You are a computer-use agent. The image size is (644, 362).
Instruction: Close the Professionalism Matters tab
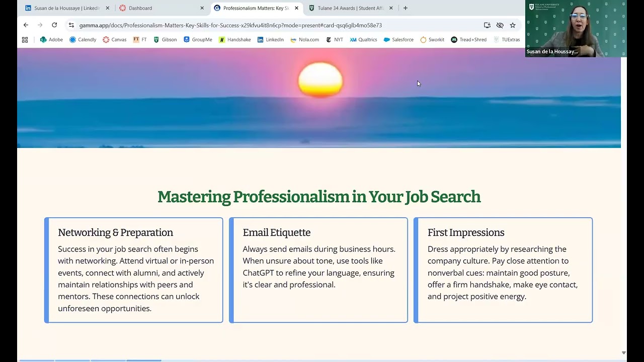point(296,8)
